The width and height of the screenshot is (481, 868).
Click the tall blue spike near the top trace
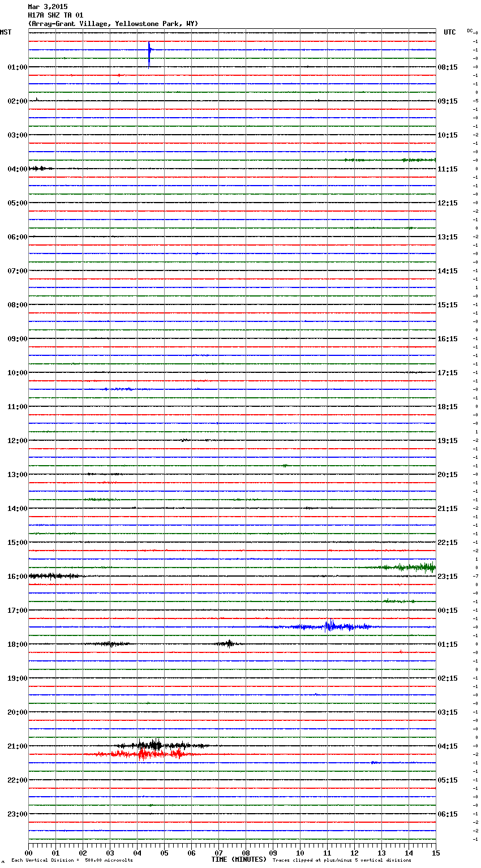click(149, 55)
